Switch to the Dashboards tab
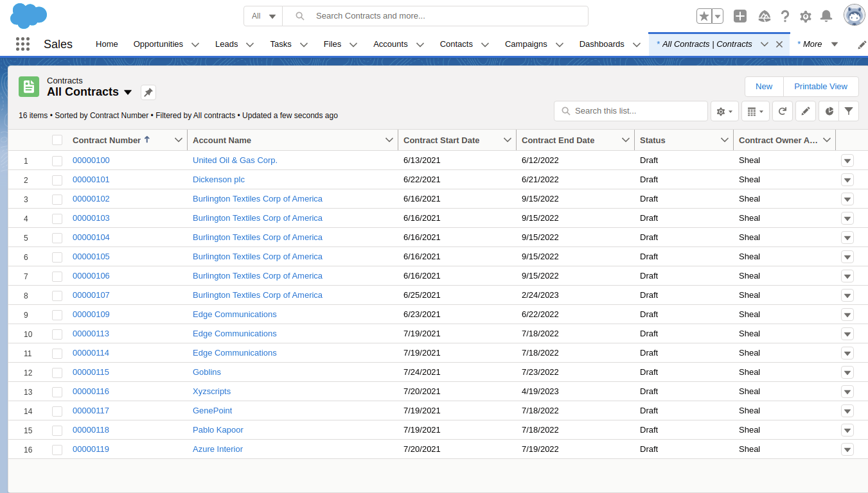 pyautogui.click(x=602, y=44)
